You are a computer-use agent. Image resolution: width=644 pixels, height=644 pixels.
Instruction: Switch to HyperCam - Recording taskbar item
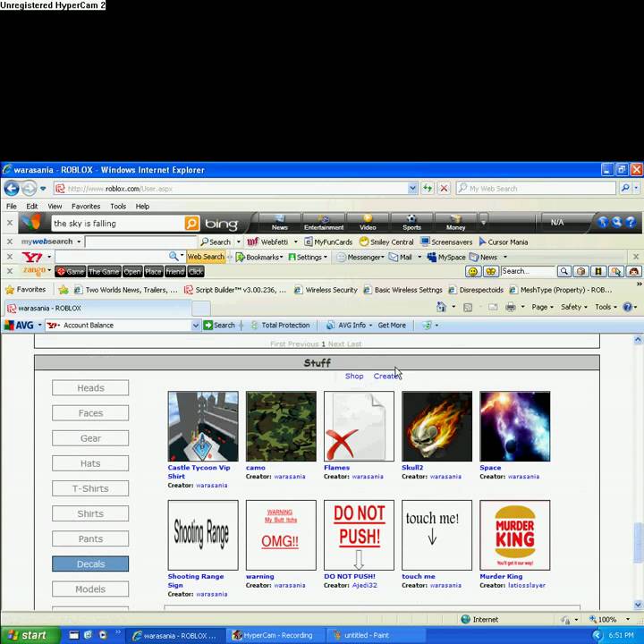point(276,635)
